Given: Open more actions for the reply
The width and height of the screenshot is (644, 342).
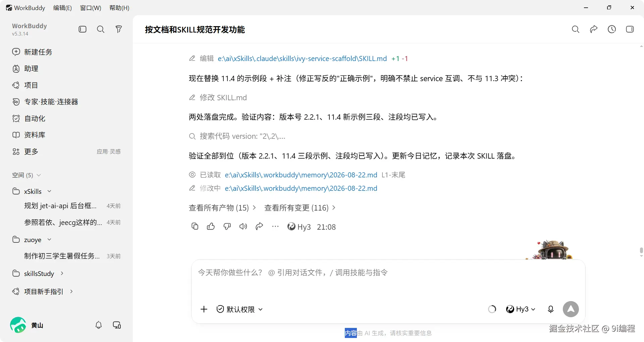Looking at the screenshot, I should click(x=275, y=226).
